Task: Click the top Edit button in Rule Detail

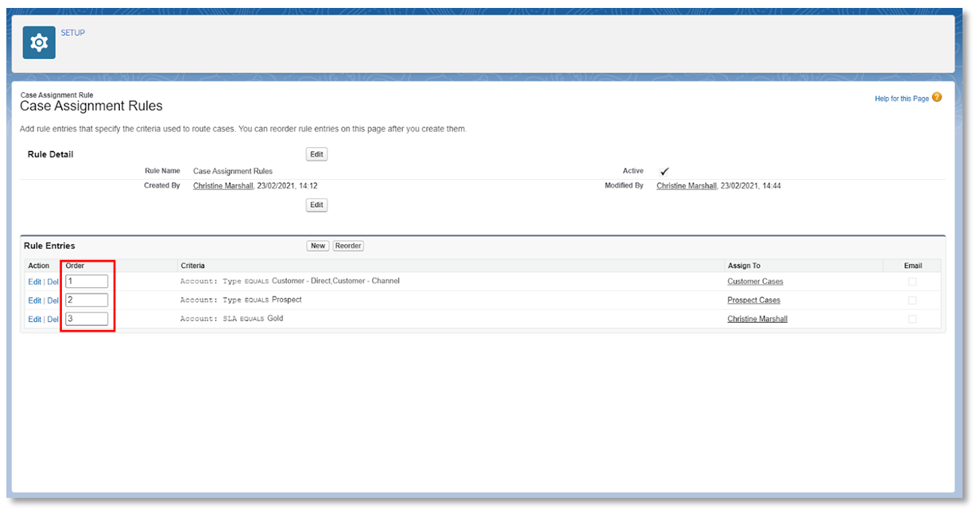Action: click(x=316, y=154)
